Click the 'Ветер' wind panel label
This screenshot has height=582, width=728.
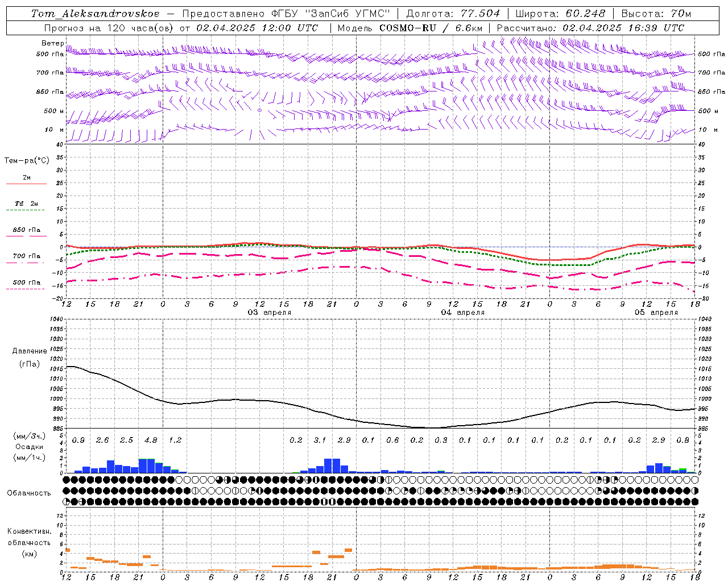pos(53,43)
